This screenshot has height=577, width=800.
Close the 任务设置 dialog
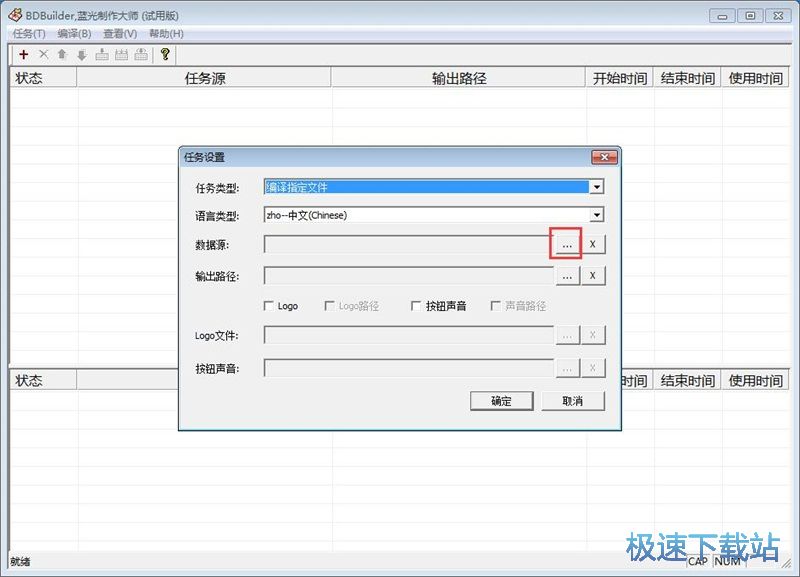coord(604,157)
